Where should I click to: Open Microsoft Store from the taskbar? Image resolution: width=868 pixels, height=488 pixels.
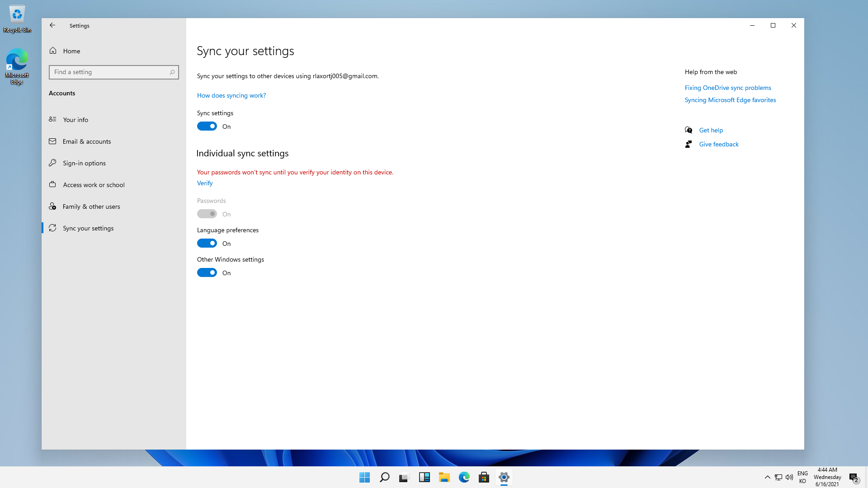click(484, 477)
